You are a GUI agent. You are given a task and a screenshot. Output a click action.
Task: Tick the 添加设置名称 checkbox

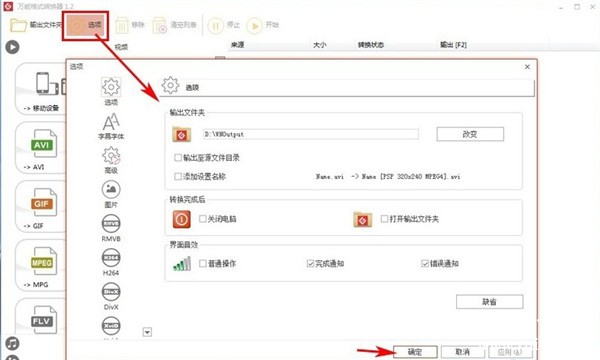(178, 176)
